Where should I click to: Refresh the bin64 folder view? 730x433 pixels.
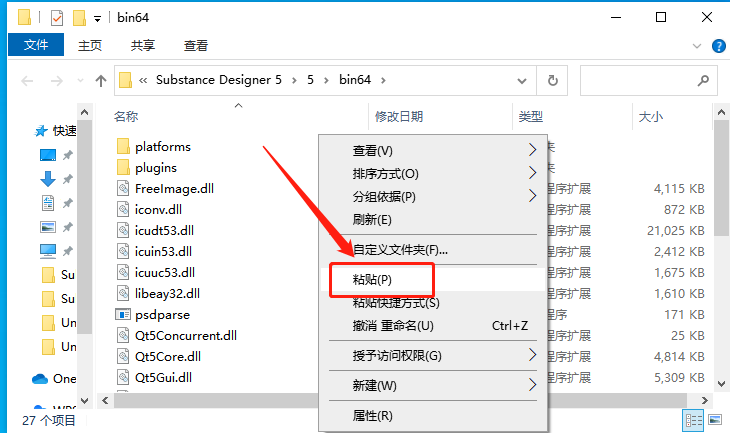[553, 81]
